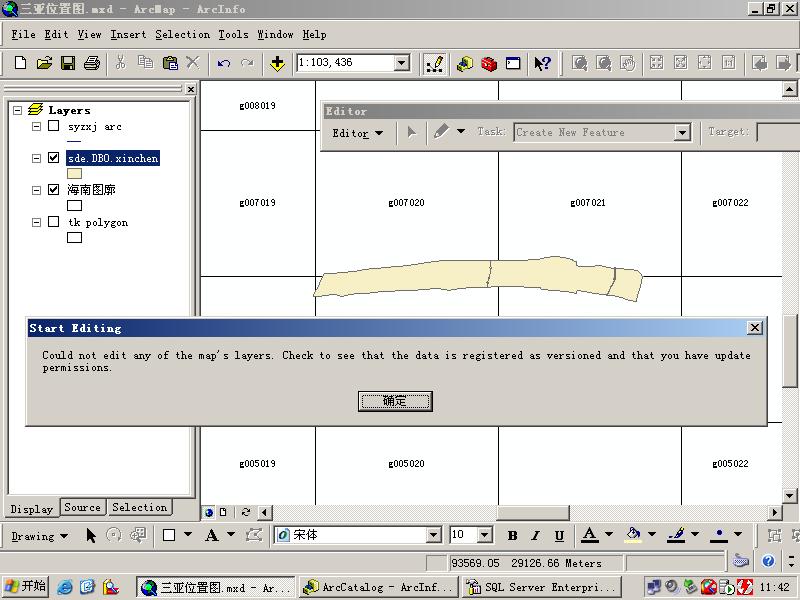Open the font size dropdown
Viewport: 800px width, 600px height.
(485, 535)
